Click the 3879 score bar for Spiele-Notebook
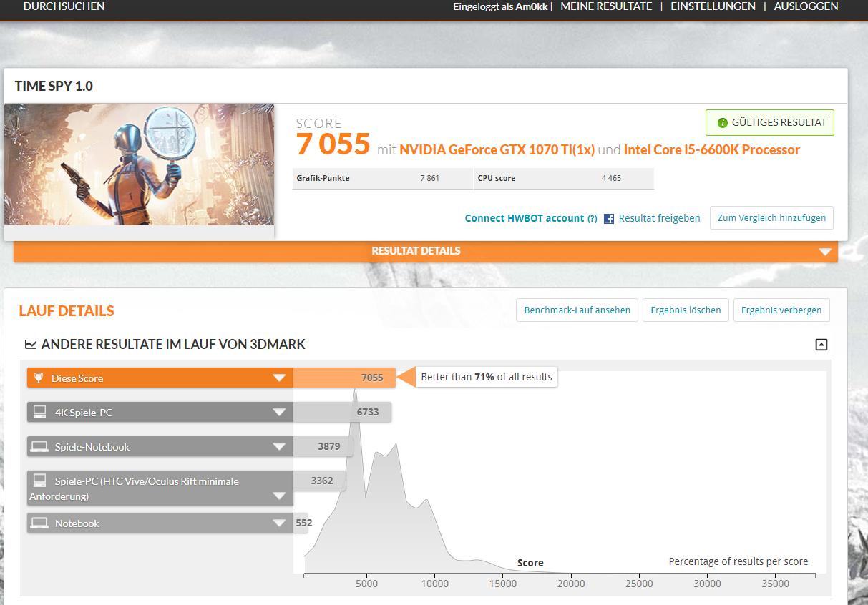Screen dimensions: 868x605 coord(323,446)
